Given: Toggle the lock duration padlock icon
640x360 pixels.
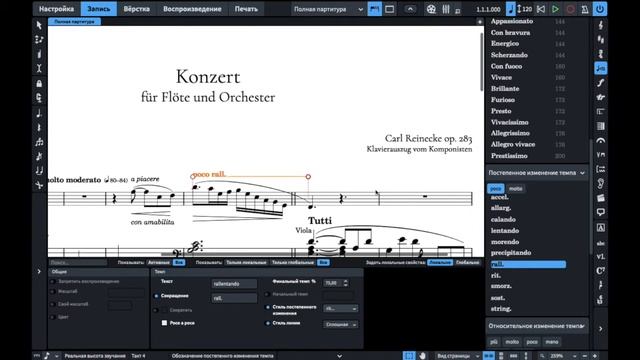Looking at the screenshot, I should 39,84.
